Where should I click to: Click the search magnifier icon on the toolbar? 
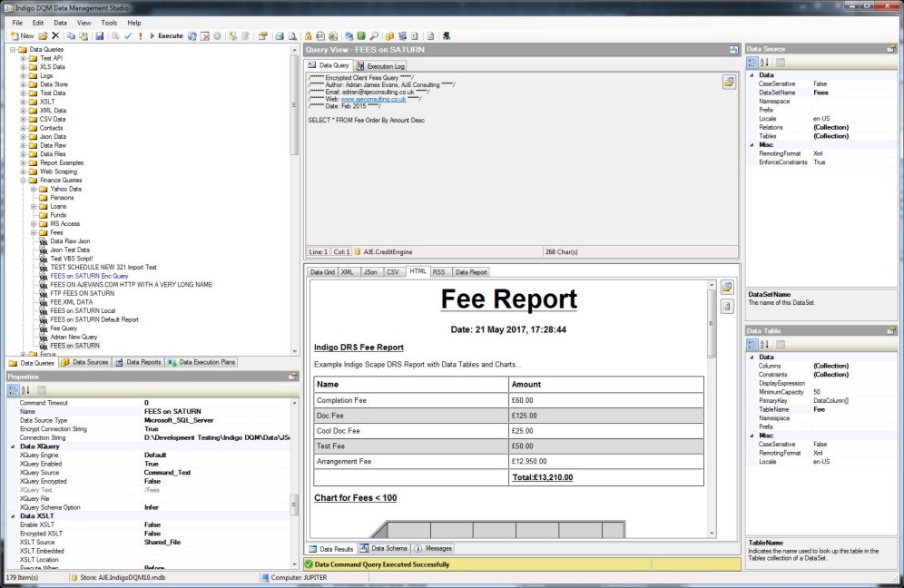coord(373,35)
